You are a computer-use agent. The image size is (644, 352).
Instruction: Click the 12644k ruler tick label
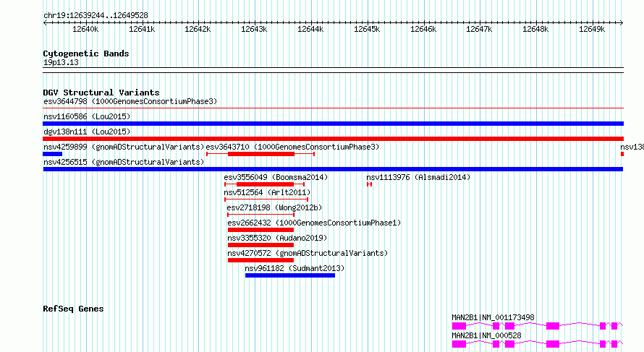310,29
